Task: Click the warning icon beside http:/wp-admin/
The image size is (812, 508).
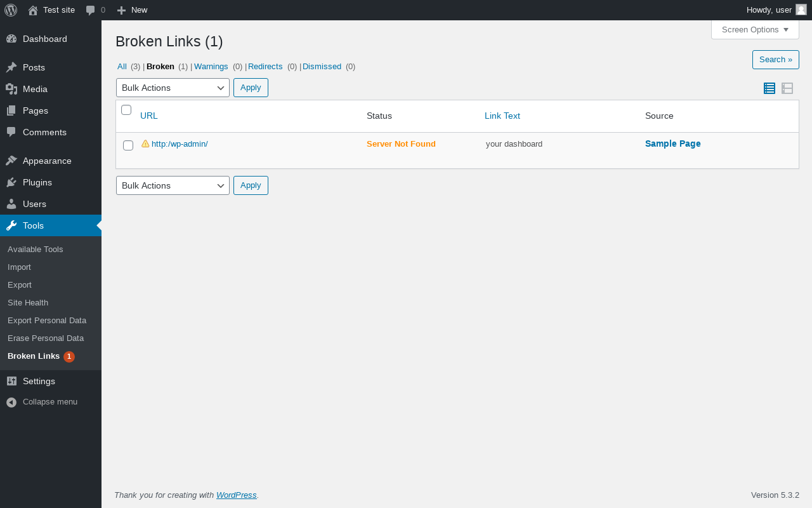Action: tap(145, 144)
